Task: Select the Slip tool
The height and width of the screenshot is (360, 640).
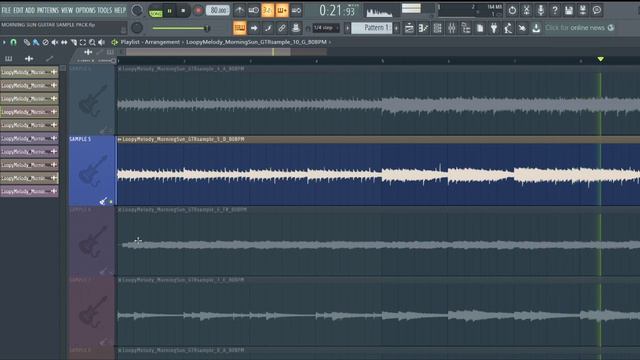Action: click(64, 42)
